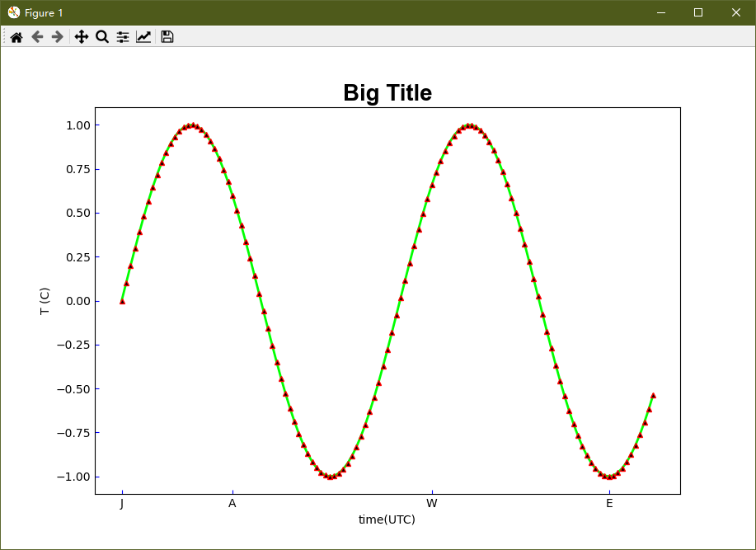Click the 0.75 y-axis tick label

click(78, 169)
